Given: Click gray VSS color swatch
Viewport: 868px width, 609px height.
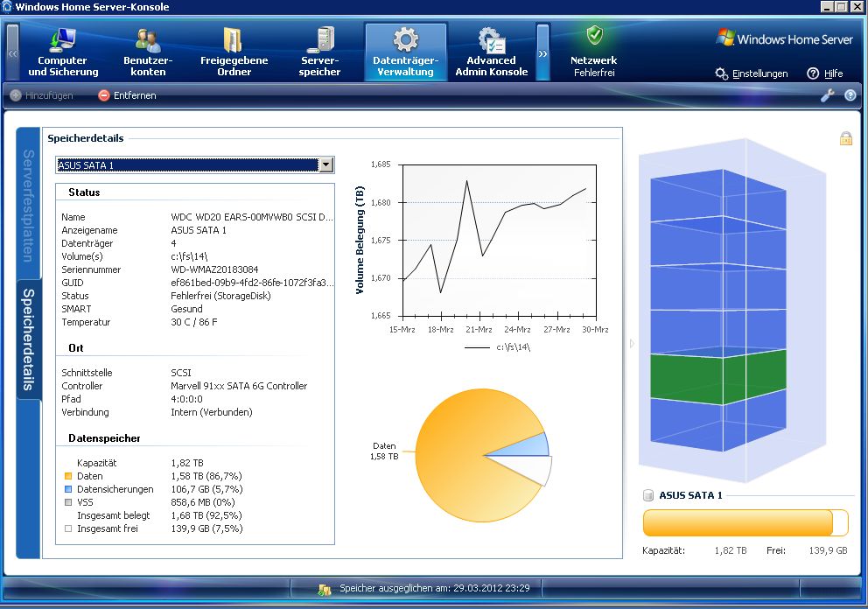Looking at the screenshot, I should [x=68, y=503].
